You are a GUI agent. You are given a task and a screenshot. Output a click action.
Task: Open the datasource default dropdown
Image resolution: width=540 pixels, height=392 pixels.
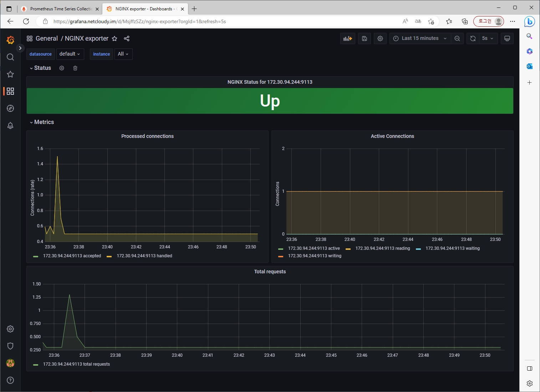[70, 54]
